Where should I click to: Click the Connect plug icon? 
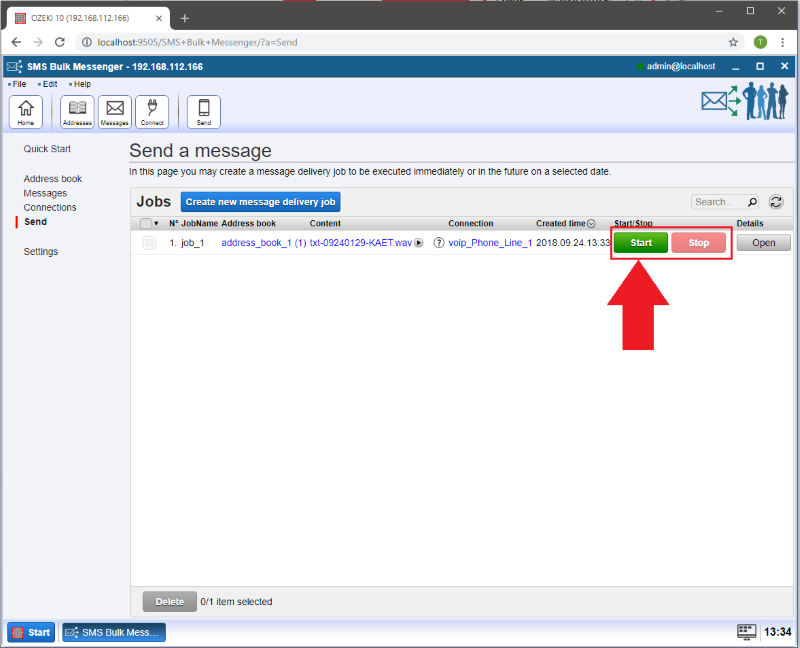pyautogui.click(x=152, y=112)
